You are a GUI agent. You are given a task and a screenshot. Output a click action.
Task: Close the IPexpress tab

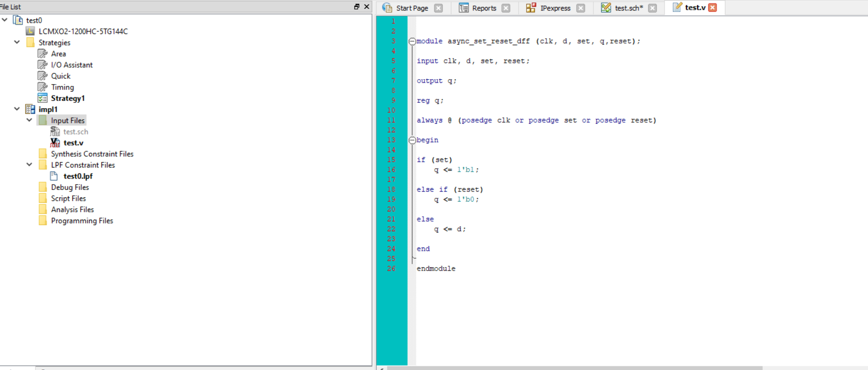point(581,8)
